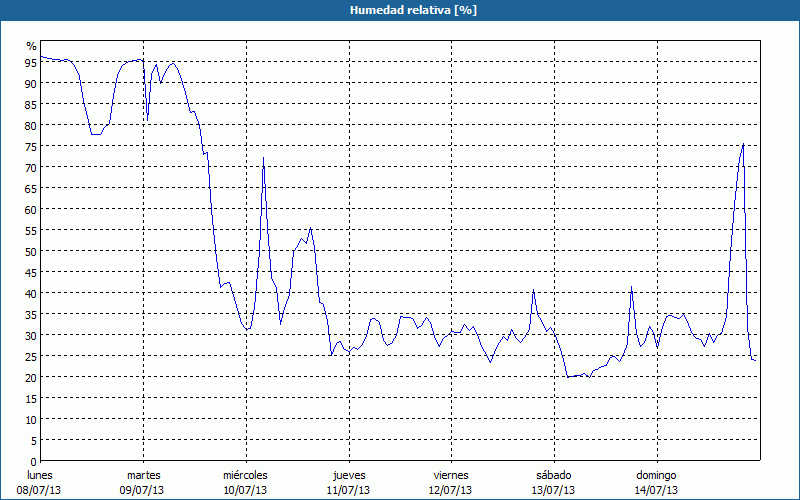
Task: Click the 50 value on the y-axis
Action: (x=31, y=252)
